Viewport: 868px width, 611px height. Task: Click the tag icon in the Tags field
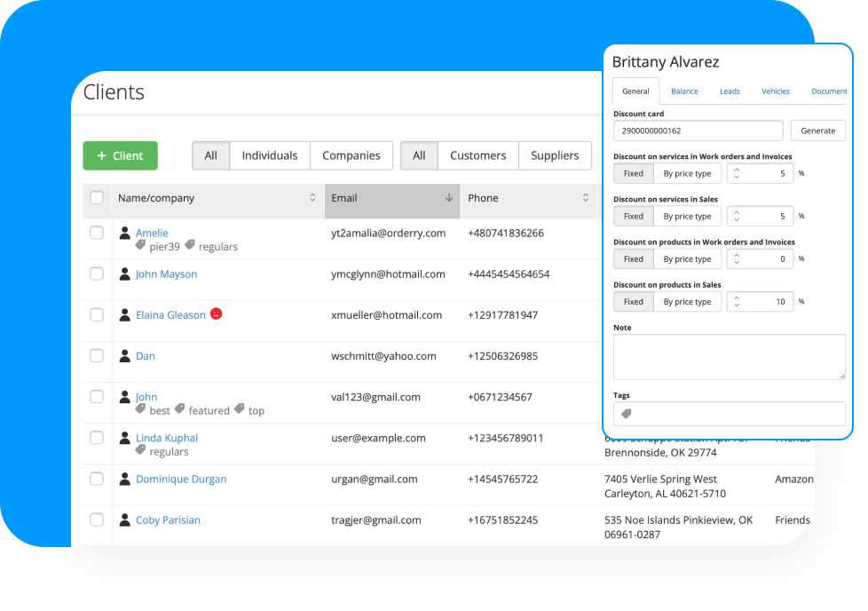click(626, 414)
